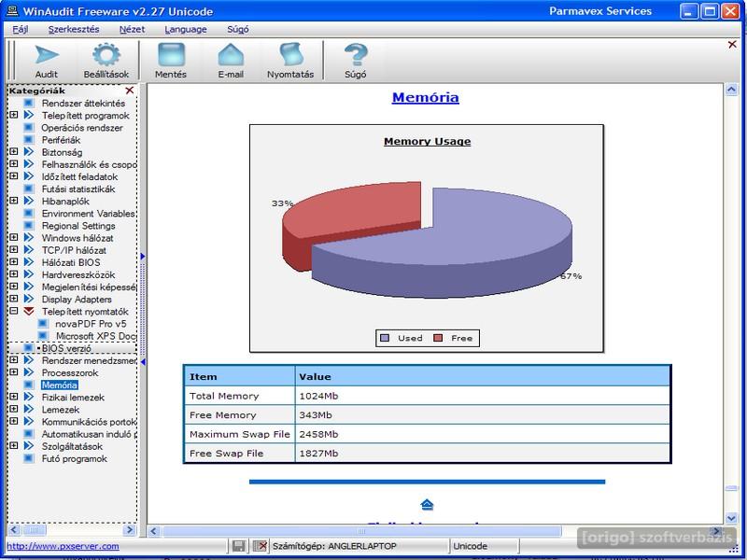This screenshot has height=560, width=747.
Task: Click icon beside Operációs rendszer
Action: click(x=29, y=128)
